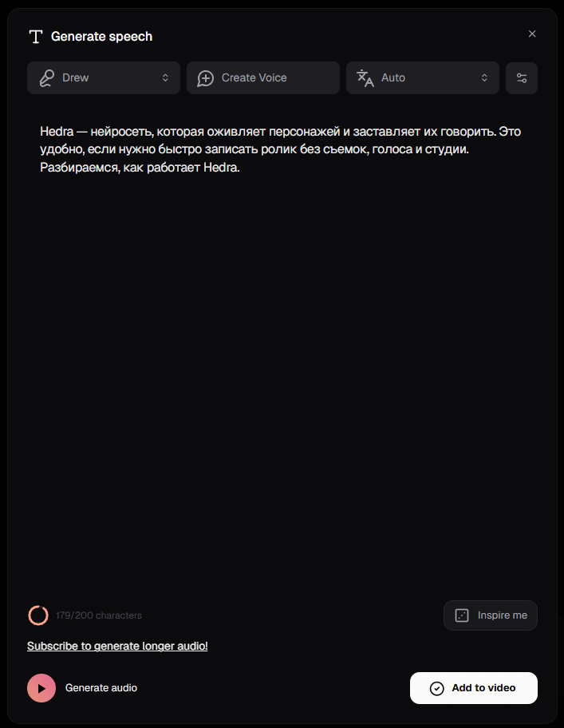This screenshot has width=564, height=728.
Task: Click the T text icon beside Generate speech
Action: pos(36,37)
